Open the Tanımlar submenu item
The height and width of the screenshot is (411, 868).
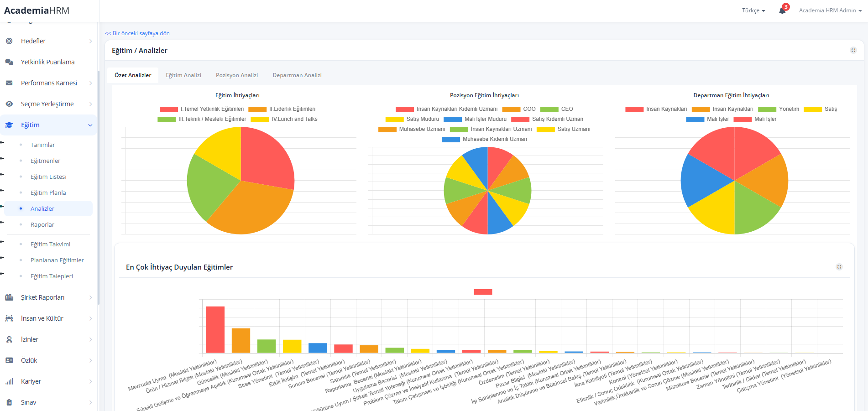pos(43,145)
